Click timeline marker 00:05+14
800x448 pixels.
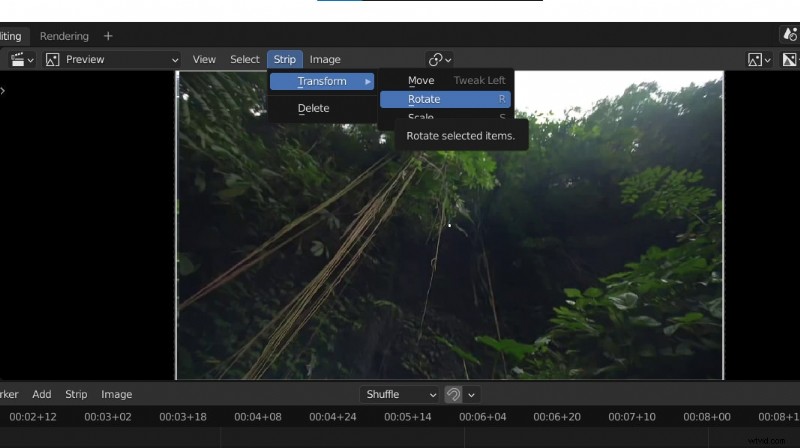(408, 417)
